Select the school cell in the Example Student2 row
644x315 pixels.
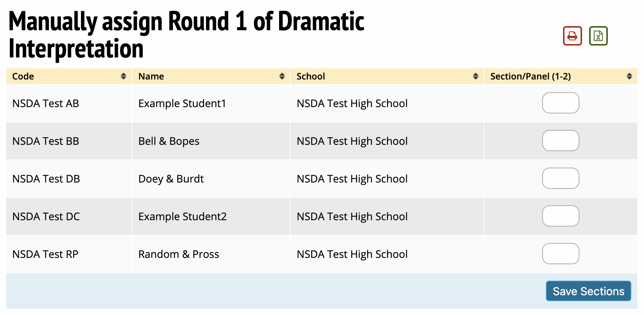(x=352, y=217)
